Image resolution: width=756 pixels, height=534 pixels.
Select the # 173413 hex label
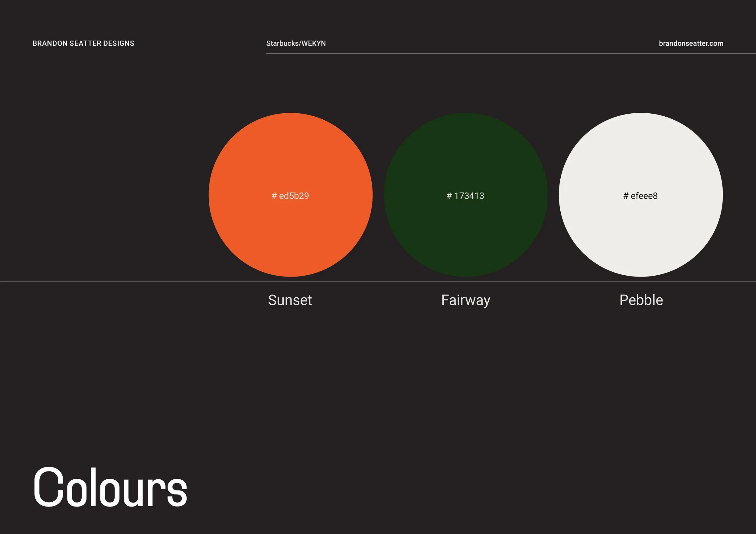[465, 196]
